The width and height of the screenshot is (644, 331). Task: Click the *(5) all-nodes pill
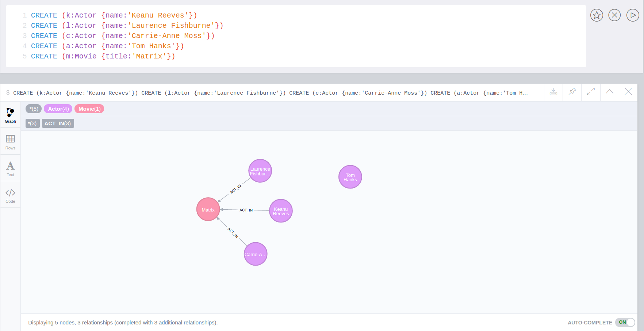33,109
